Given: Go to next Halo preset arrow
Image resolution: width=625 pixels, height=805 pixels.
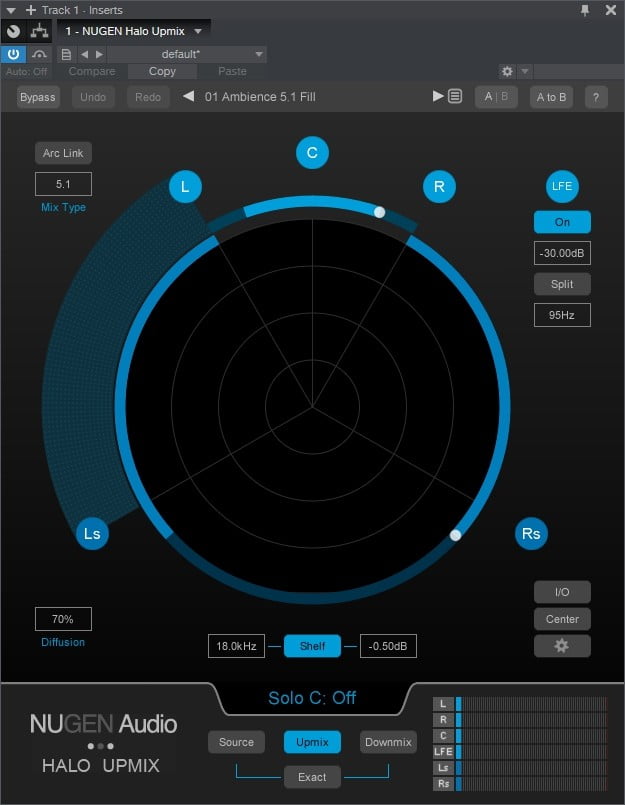Looking at the screenshot, I should pos(438,96).
